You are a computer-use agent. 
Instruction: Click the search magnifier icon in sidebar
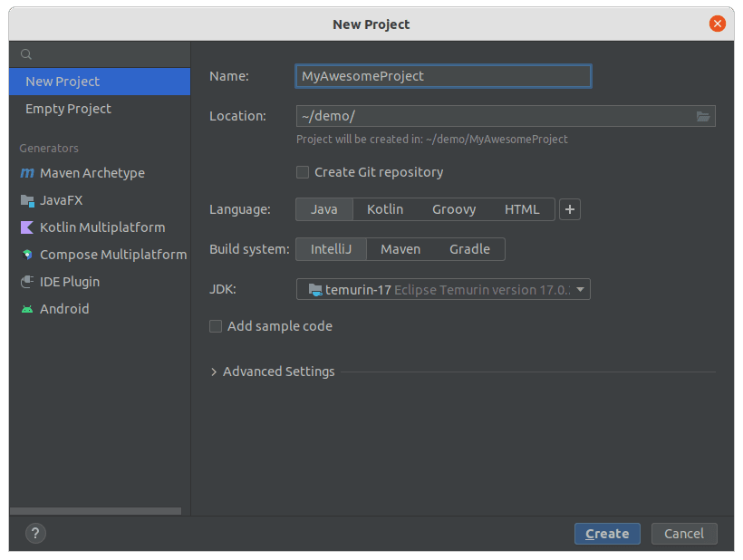[x=26, y=54]
